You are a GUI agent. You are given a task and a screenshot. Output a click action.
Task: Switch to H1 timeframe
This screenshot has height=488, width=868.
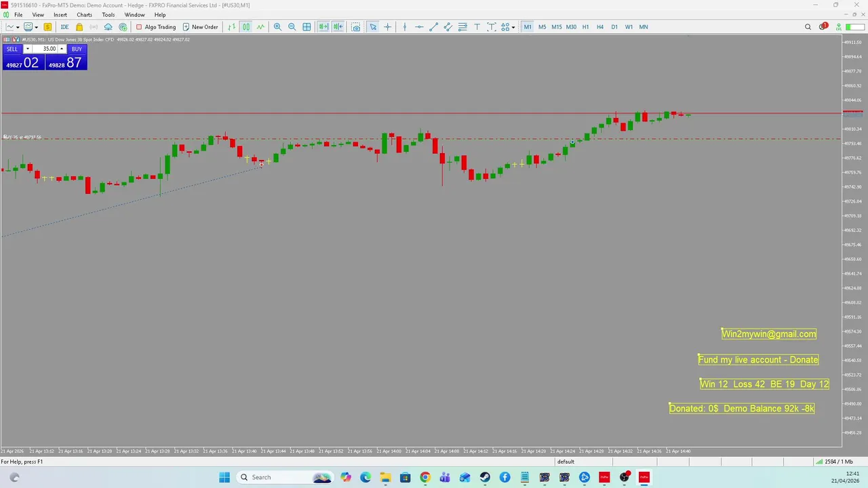(x=585, y=27)
